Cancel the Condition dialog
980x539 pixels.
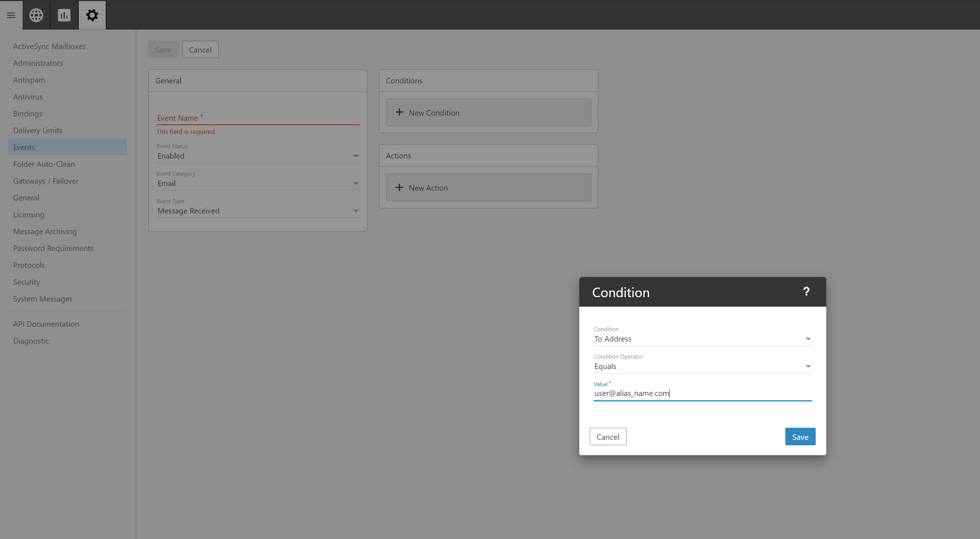tap(607, 437)
